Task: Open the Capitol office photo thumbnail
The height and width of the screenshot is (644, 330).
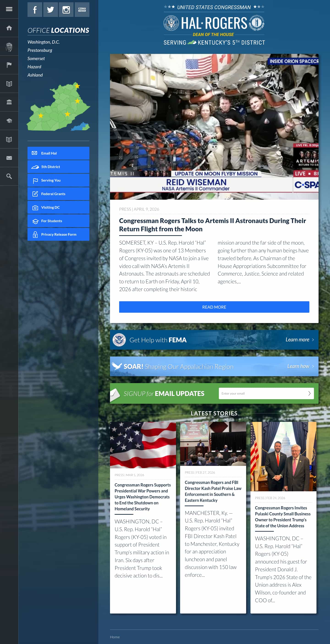Action: [283, 456]
